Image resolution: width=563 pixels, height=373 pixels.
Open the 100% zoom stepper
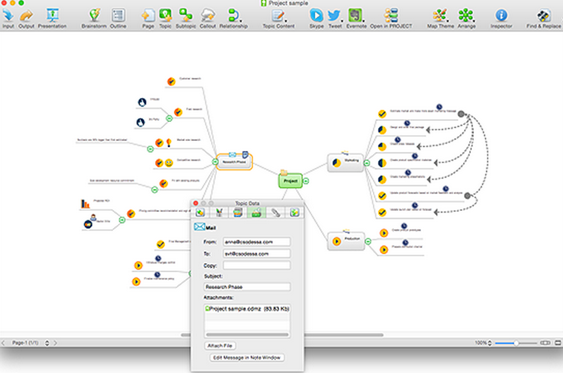489,343
